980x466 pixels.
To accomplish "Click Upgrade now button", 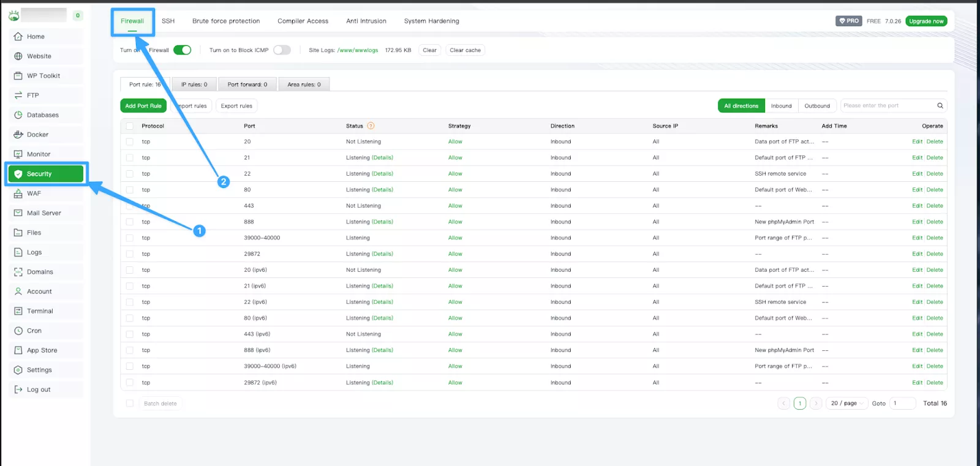I will click(x=926, y=21).
